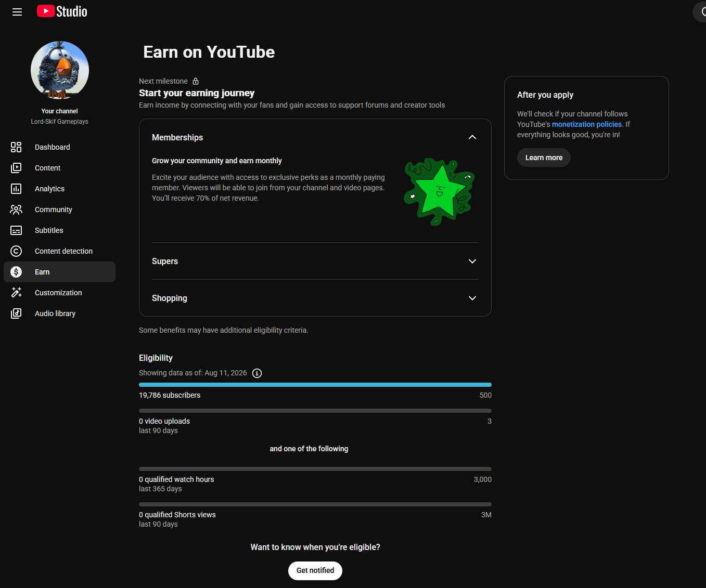Select Community in the sidebar
This screenshot has width=706, height=588.
click(x=59, y=210)
